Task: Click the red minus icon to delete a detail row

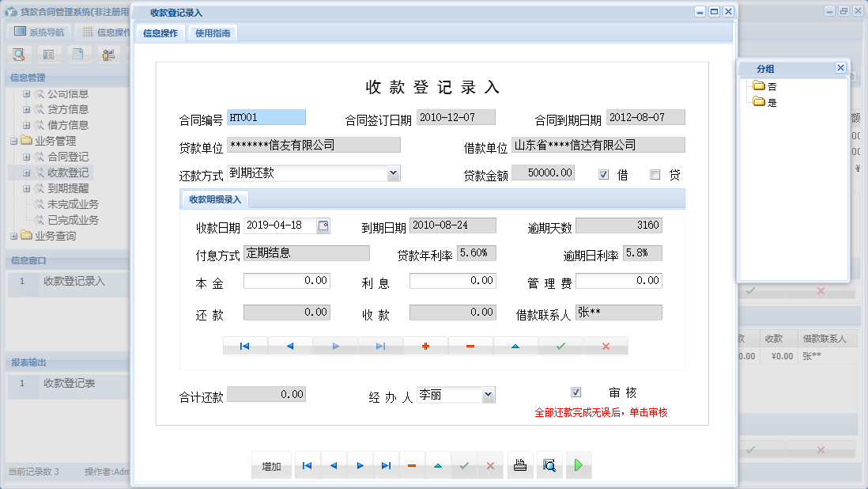Action: [x=470, y=346]
